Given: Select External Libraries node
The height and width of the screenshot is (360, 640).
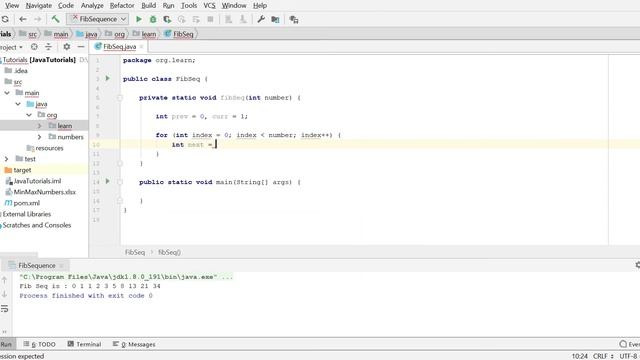Looking at the screenshot, I should [26, 214].
